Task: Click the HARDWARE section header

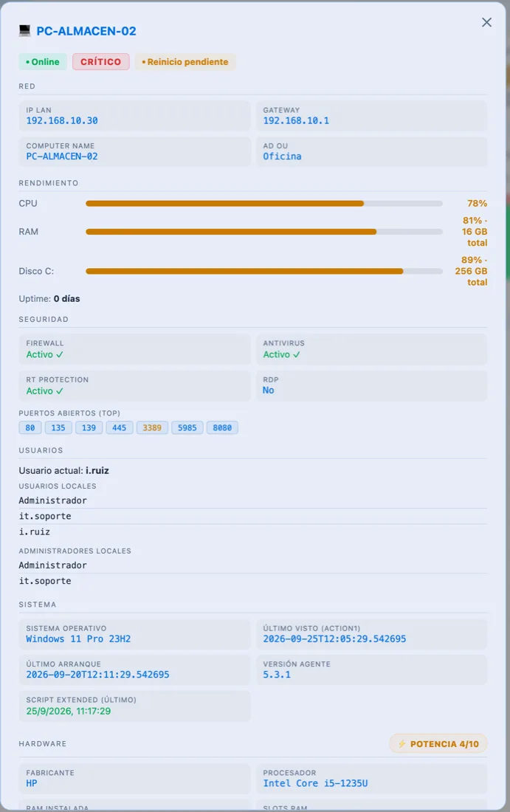Action: 43,744
